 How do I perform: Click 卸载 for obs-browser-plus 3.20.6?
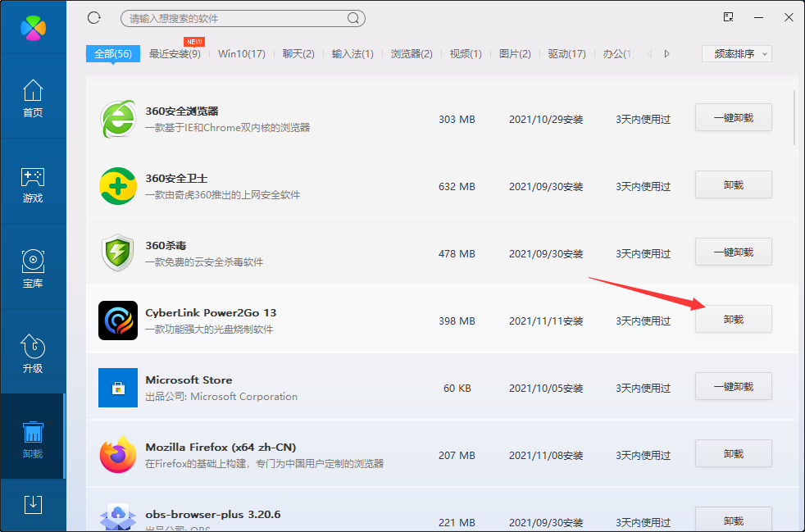(x=734, y=520)
